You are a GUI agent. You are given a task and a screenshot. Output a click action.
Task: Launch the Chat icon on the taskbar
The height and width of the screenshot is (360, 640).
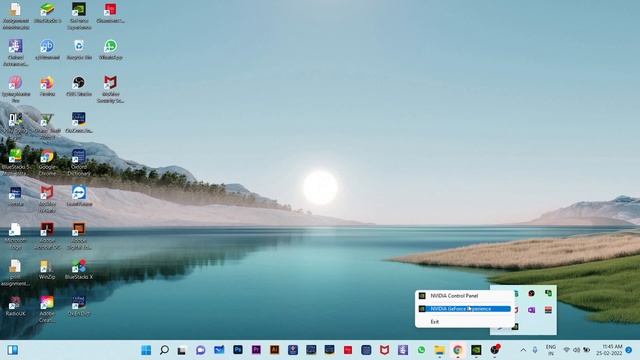(x=200, y=350)
